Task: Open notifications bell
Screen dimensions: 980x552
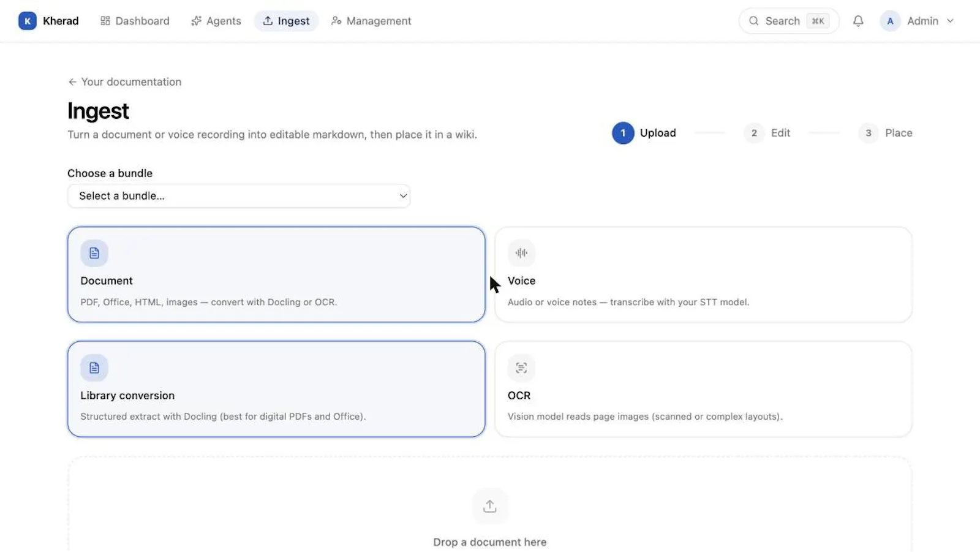Action: (858, 21)
